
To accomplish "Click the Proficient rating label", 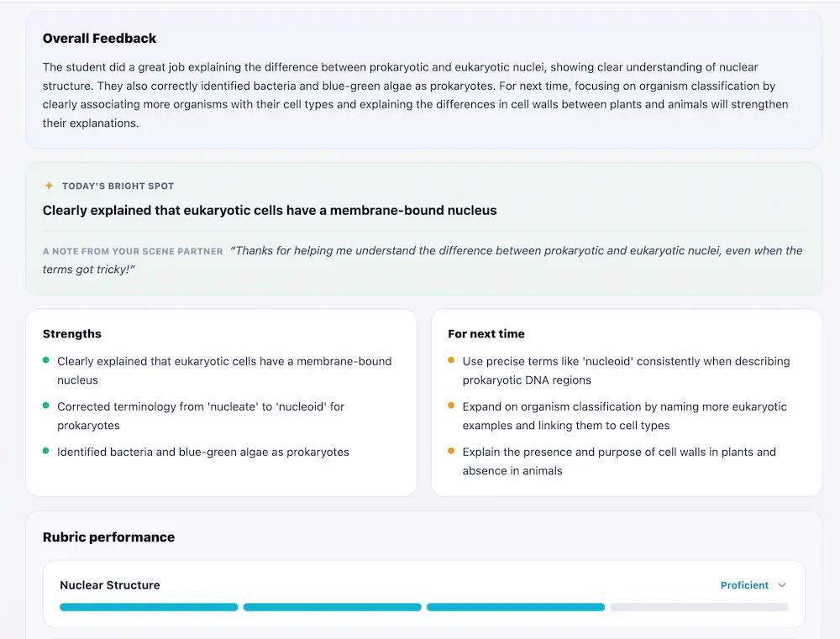I will (x=744, y=585).
